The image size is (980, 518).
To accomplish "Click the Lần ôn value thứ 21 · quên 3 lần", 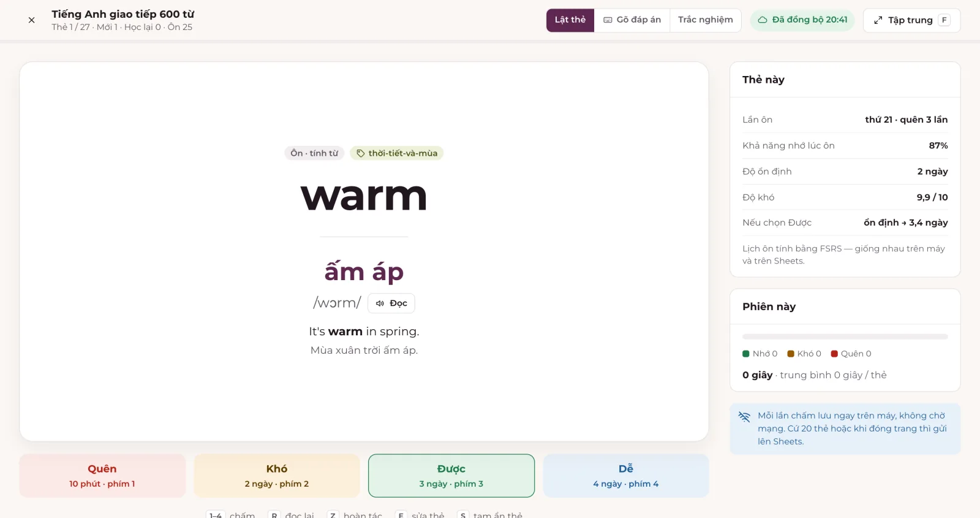I will point(906,120).
